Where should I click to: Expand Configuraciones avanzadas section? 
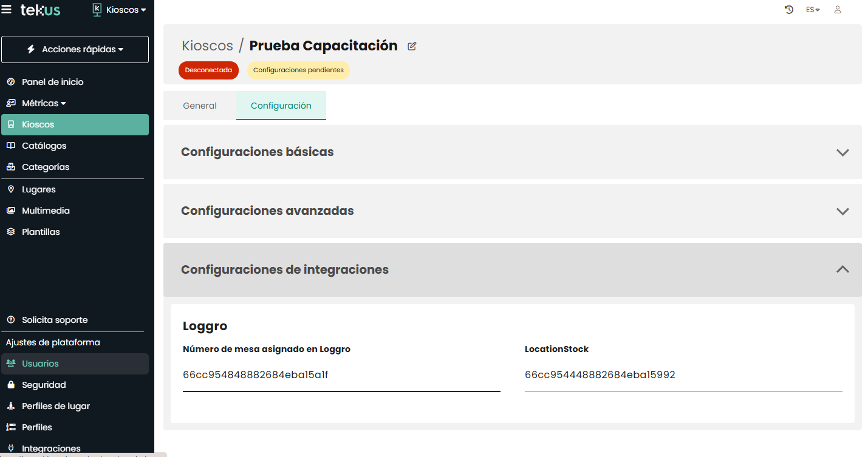[x=512, y=211]
